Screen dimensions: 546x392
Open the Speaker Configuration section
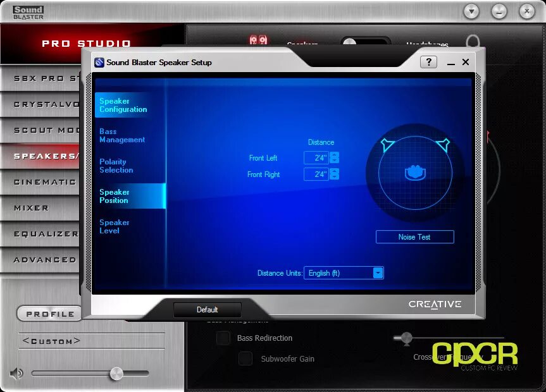(x=123, y=105)
